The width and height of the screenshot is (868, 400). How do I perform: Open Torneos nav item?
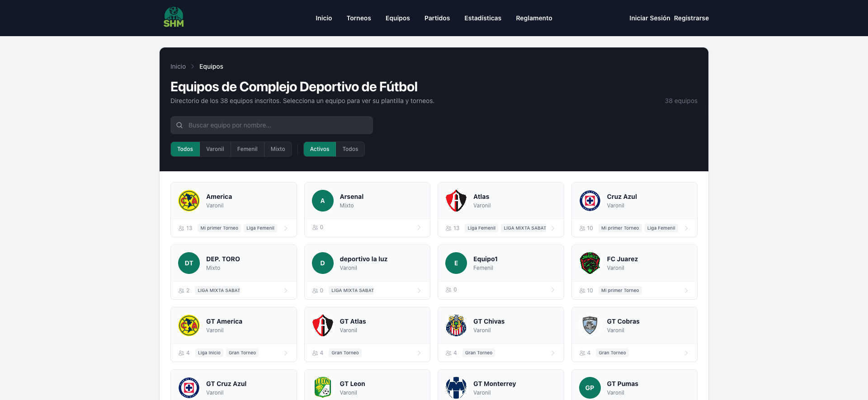tap(359, 18)
